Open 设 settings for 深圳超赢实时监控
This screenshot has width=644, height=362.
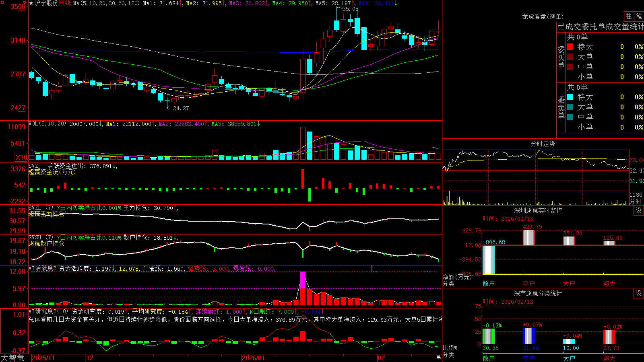tap(639, 210)
